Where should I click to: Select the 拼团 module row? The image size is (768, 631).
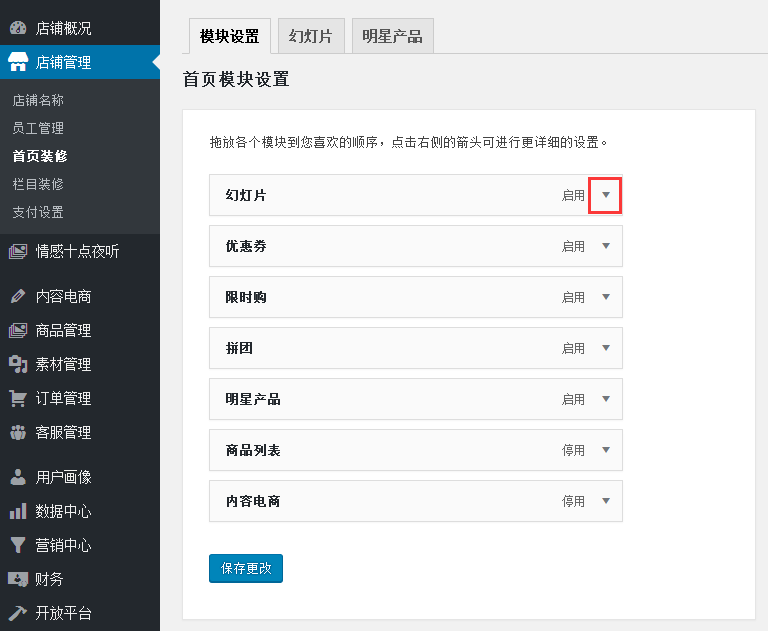(416, 348)
